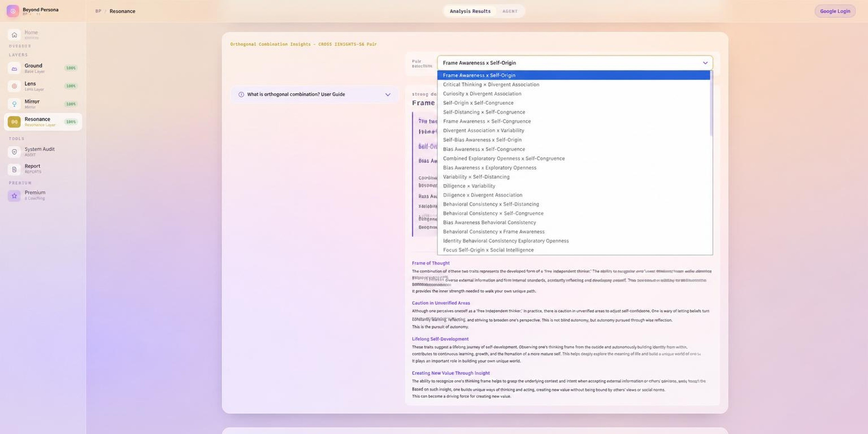This screenshot has width=868, height=434.
Task: Switch to the AGENT tab
Action: pyautogui.click(x=510, y=11)
